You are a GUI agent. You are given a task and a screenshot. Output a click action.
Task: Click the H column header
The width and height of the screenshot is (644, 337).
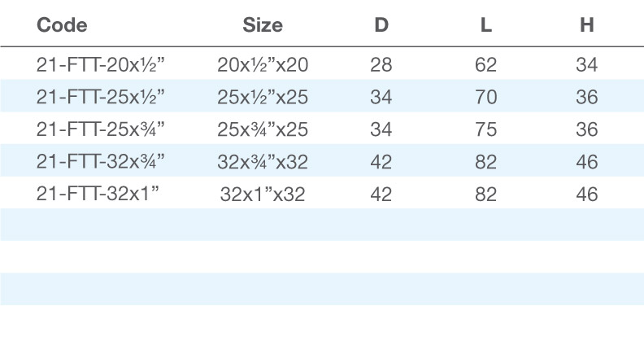click(x=587, y=25)
